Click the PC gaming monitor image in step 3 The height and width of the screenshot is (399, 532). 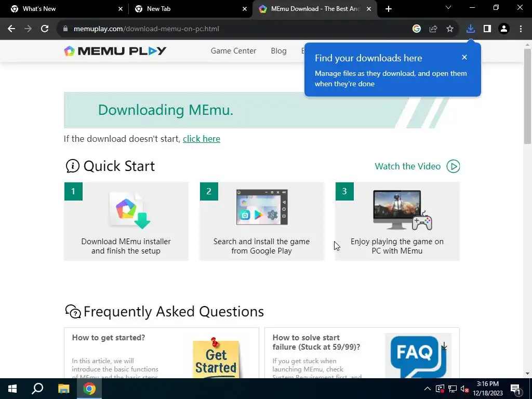coord(403,210)
